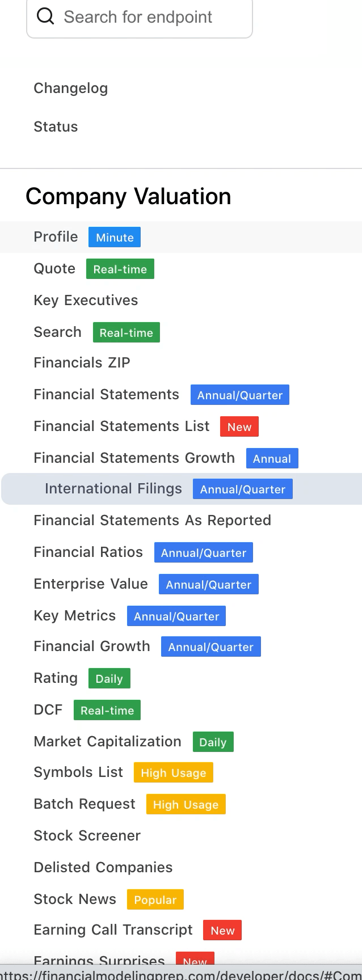362x980 pixels.
Task: Click the New badge on Financial Statements List
Action: coord(239,426)
